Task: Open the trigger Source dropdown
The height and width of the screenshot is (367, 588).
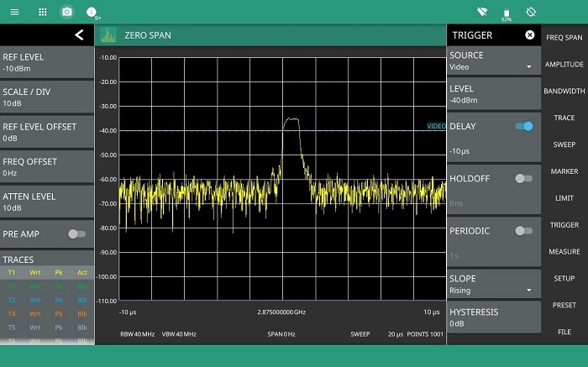Action: (494, 60)
